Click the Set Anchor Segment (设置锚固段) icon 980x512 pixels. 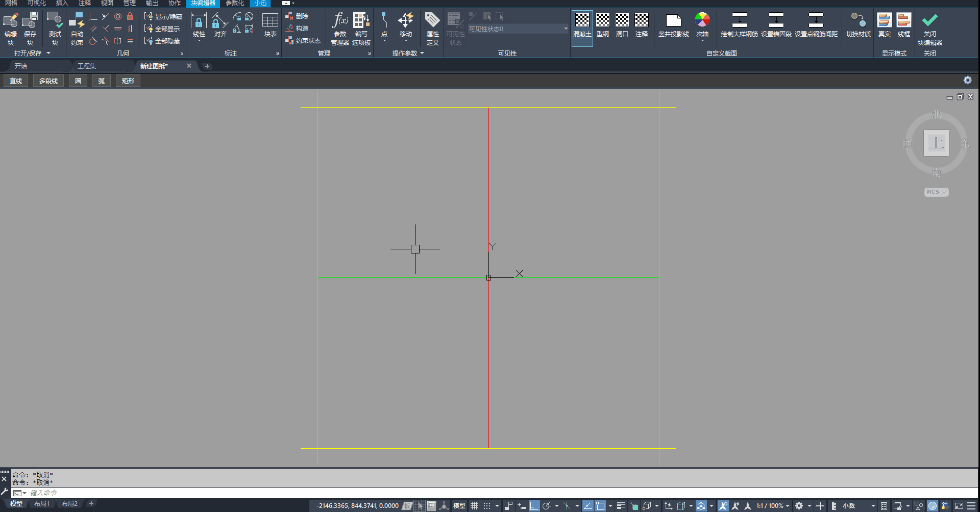tap(776, 20)
